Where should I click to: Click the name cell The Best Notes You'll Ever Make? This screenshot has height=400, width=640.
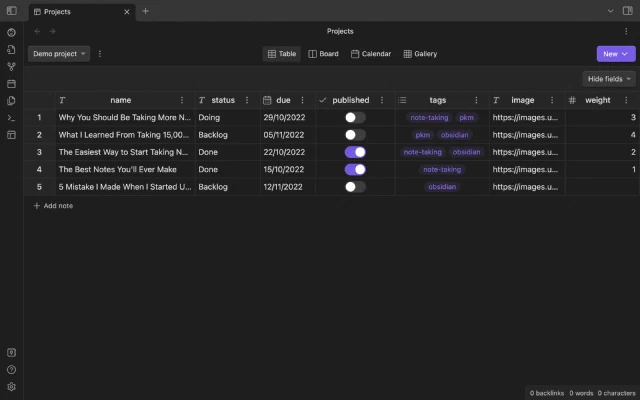[x=125, y=169]
